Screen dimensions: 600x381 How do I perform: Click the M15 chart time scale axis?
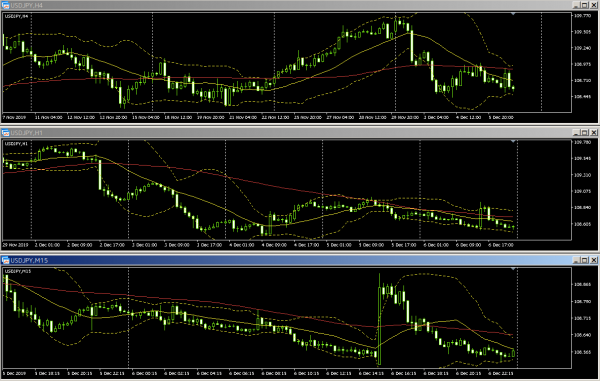tap(287, 373)
